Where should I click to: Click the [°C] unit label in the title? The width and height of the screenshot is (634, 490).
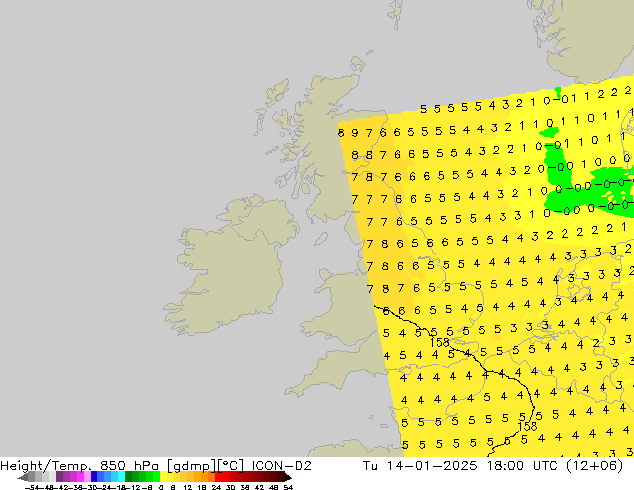[x=231, y=466]
